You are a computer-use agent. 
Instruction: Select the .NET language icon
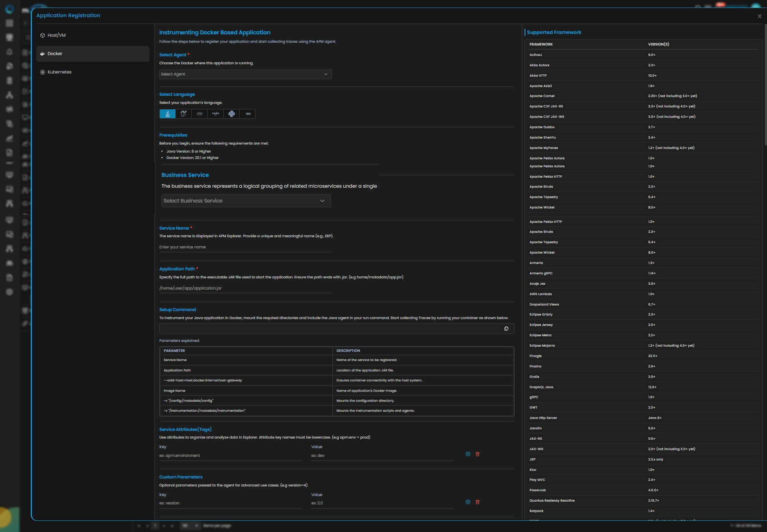pos(183,114)
